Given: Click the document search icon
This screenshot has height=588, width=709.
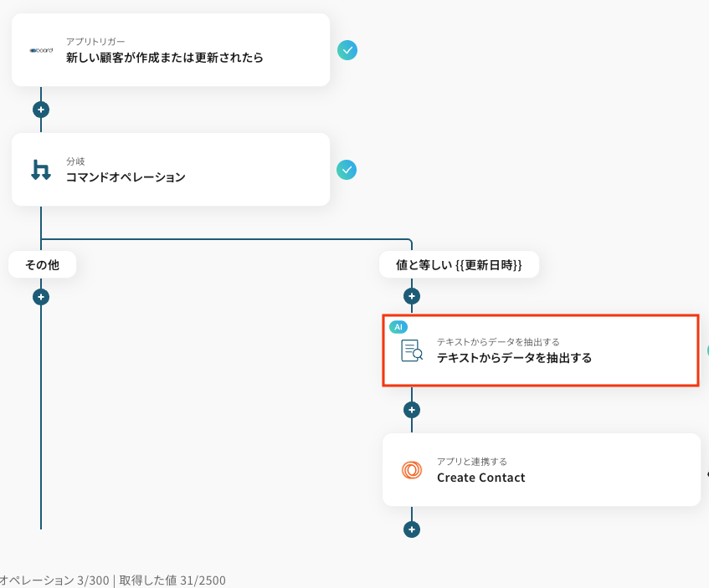Looking at the screenshot, I should point(412,350).
